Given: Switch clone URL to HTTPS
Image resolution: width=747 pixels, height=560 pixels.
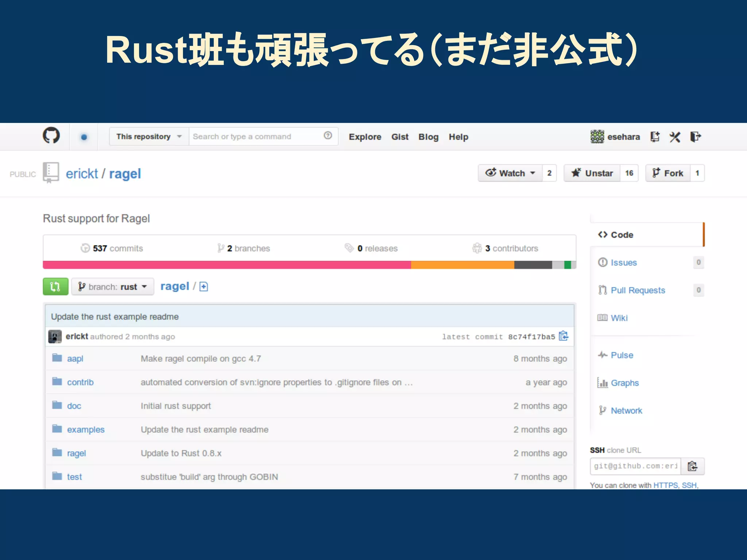Looking at the screenshot, I should pyautogui.click(x=665, y=485).
